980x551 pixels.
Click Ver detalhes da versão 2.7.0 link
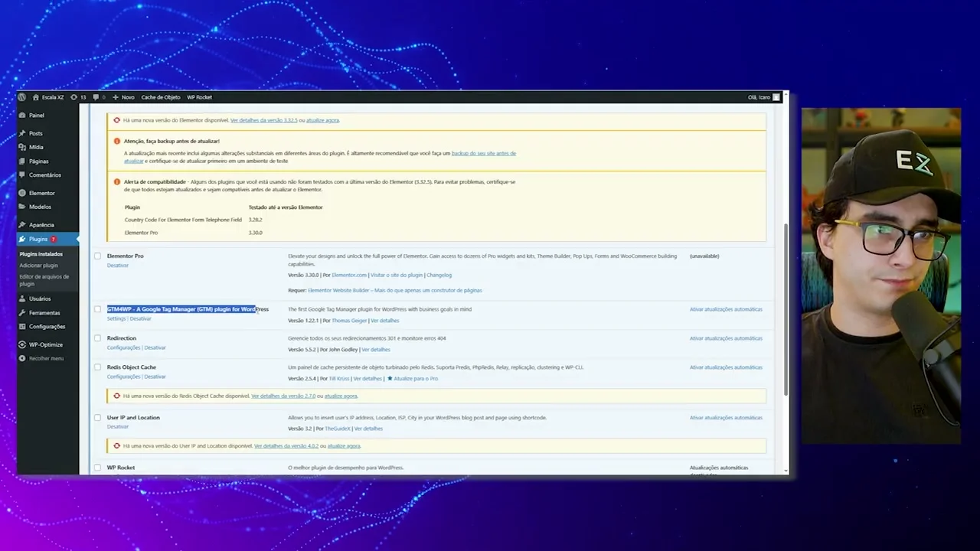[283, 396]
